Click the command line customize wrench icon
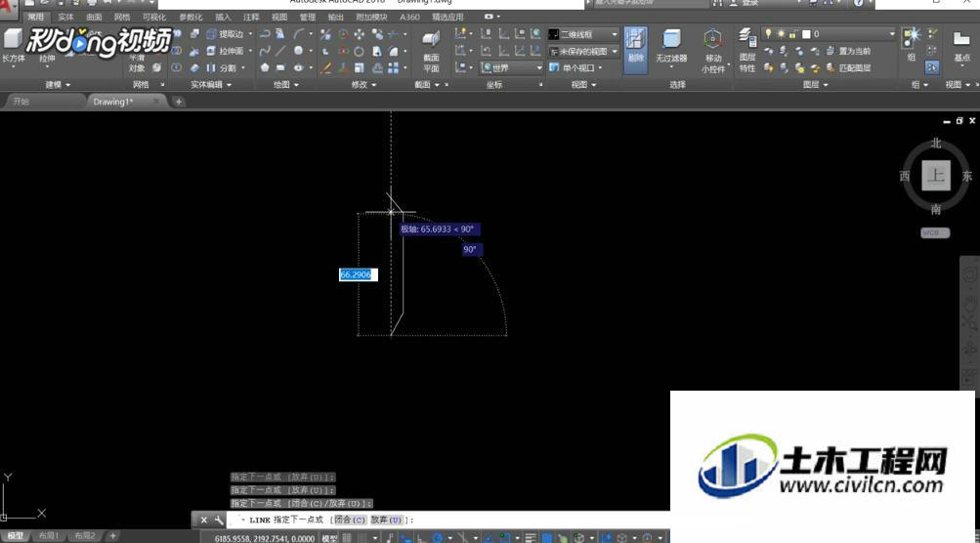The image size is (980, 543). [x=219, y=520]
